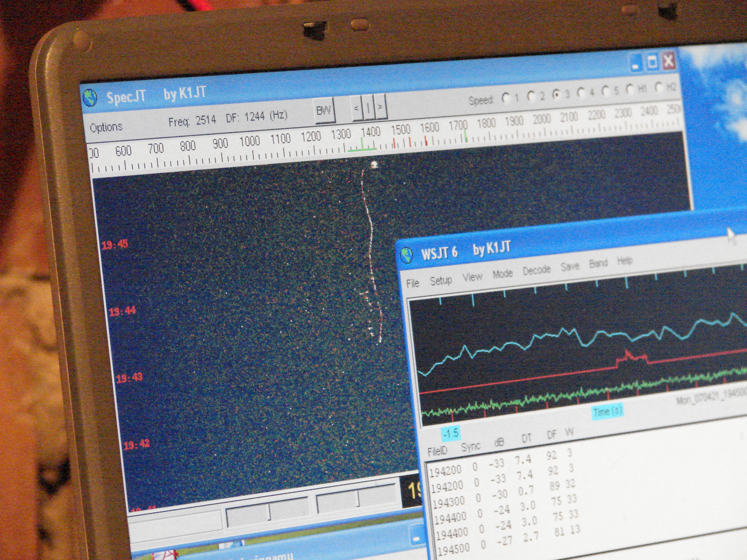Open the Setup menu in WSJT 6
The image size is (747, 560).
point(441,281)
